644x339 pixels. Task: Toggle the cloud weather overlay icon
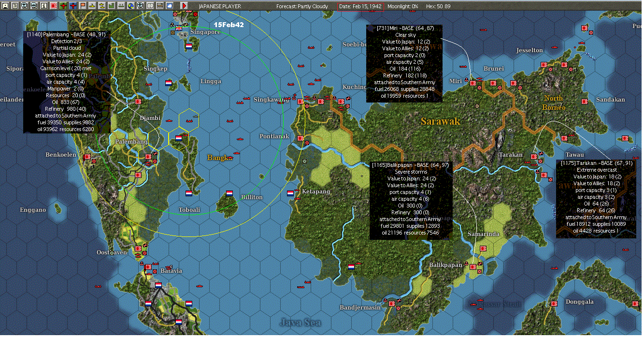point(169,6)
